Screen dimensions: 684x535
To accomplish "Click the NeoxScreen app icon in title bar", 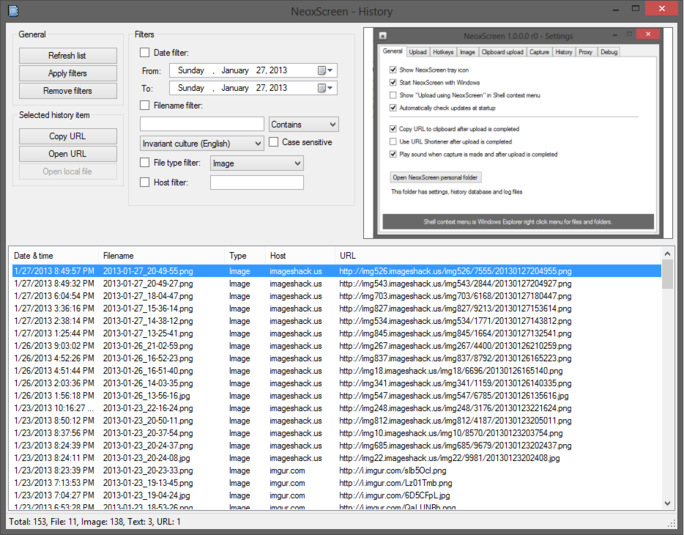I will (x=14, y=11).
